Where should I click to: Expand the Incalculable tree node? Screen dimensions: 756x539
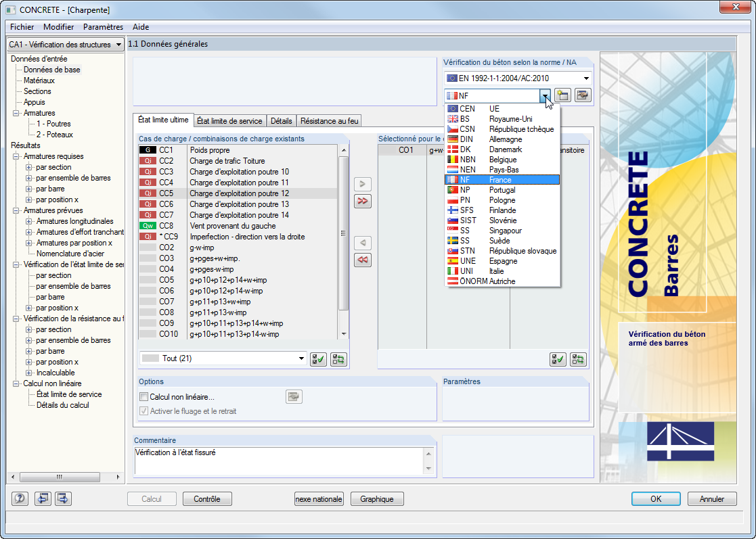coord(29,373)
